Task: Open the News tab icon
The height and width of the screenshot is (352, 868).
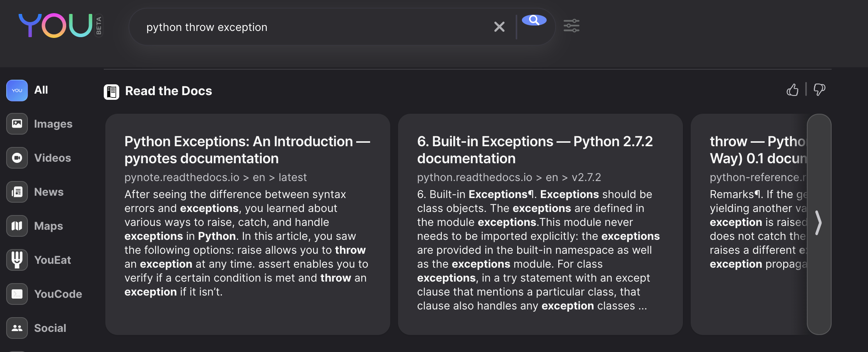Action: tap(17, 192)
